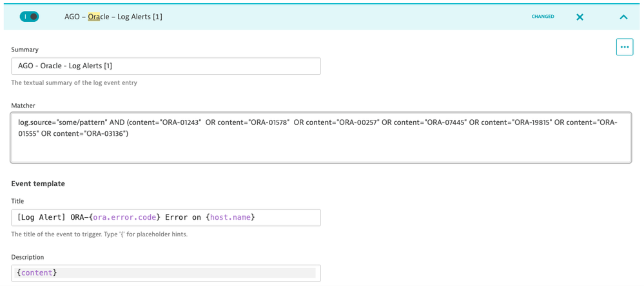Click the X icon in the rule header
This screenshot has width=644, height=286.
(580, 17)
